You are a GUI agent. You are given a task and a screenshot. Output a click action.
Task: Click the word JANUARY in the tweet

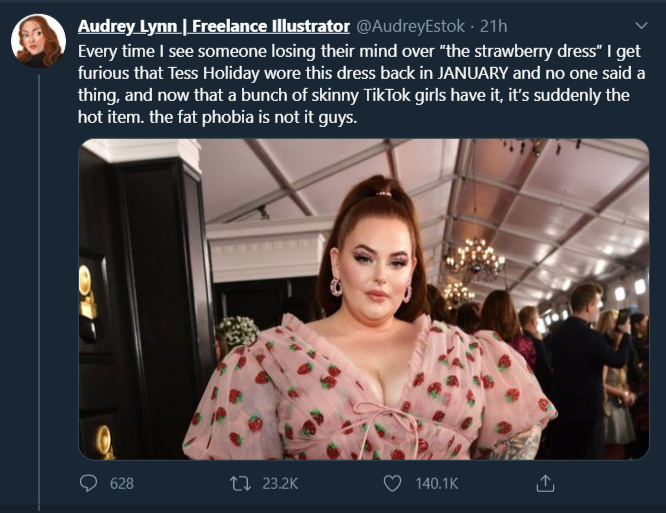[472, 73]
